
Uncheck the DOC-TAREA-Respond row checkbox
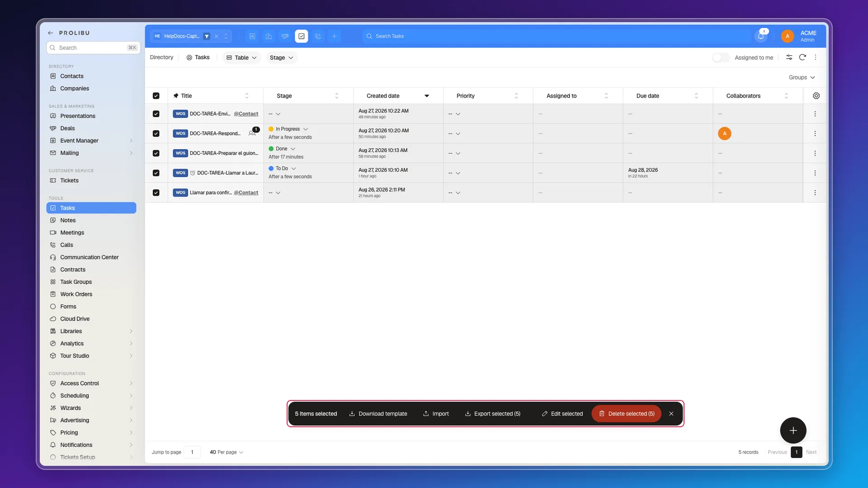click(156, 133)
